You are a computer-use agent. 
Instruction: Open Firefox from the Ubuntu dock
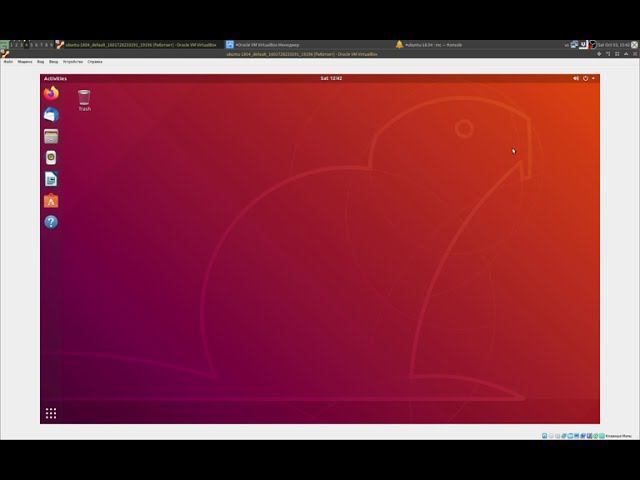pos(51,93)
